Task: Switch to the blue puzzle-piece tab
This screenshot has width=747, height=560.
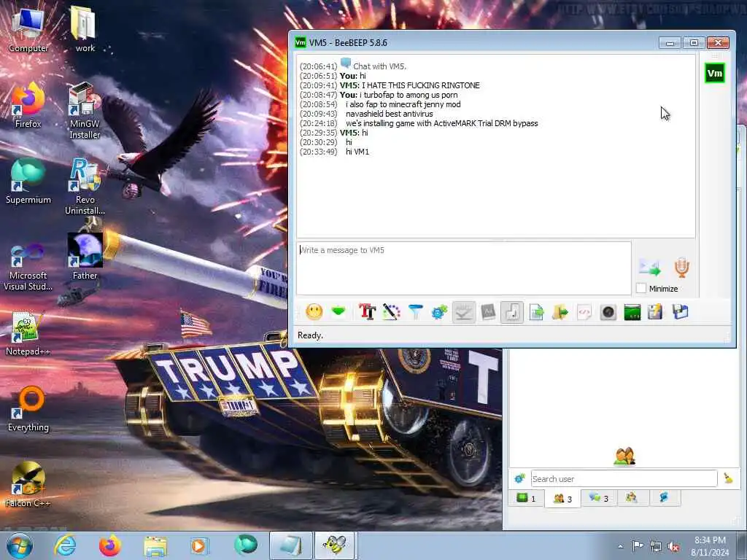Action: [x=664, y=497]
